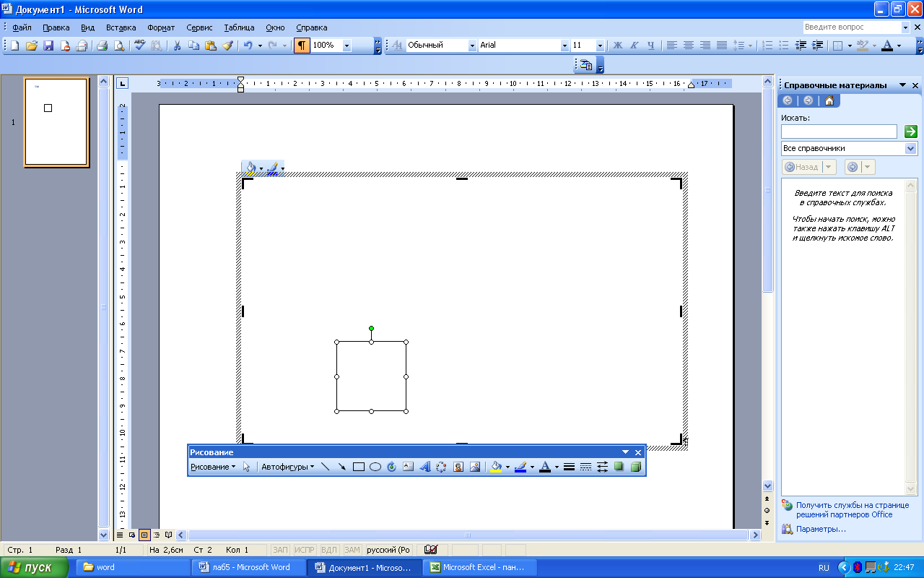Viewport: 924px width, 578px height.
Task: Open the пуск Start menu
Action: [x=35, y=567]
